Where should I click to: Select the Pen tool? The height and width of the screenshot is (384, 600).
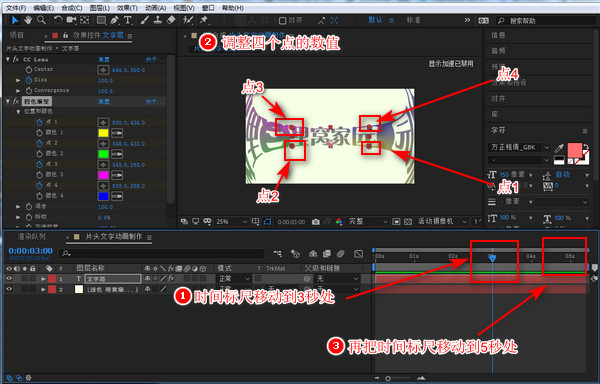(114, 20)
